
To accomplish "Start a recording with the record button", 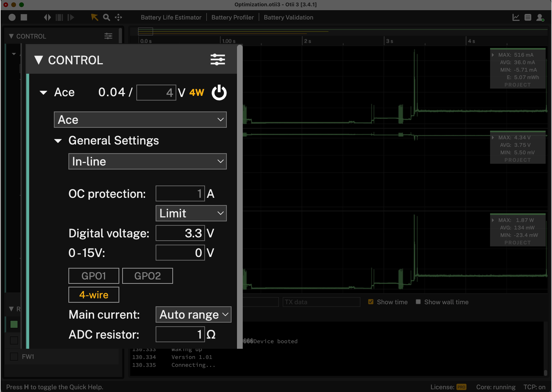I will pyautogui.click(x=12, y=17).
